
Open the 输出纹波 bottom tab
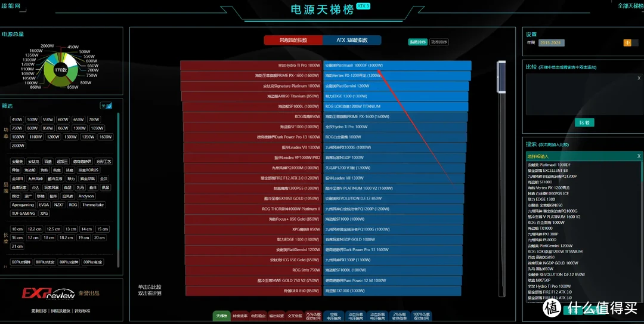tap(277, 316)
